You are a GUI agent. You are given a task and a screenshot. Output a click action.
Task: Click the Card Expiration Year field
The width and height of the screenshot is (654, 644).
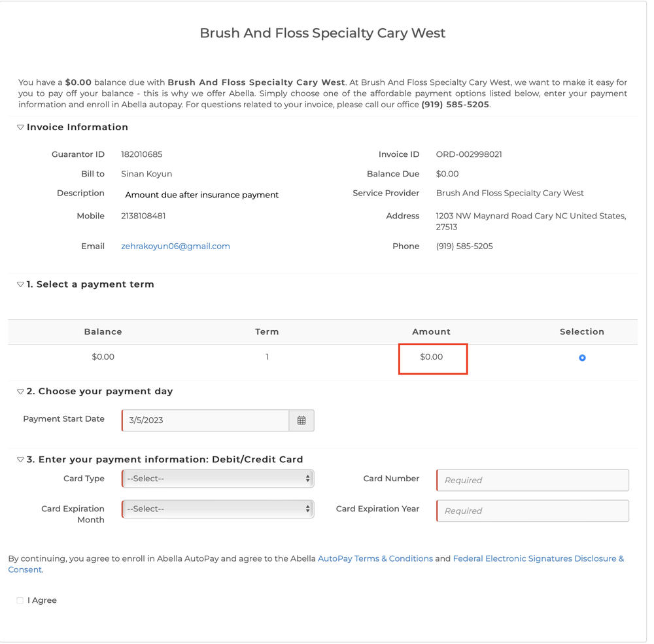click(532, 511)
